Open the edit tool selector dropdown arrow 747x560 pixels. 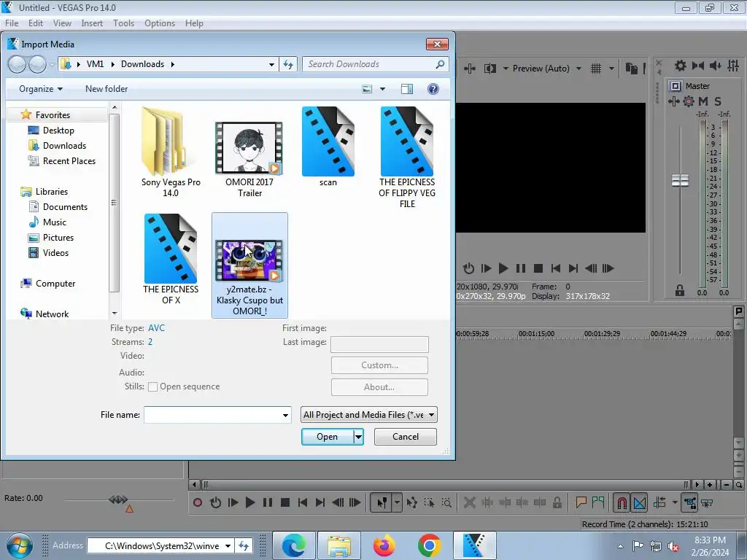[397, 502]
